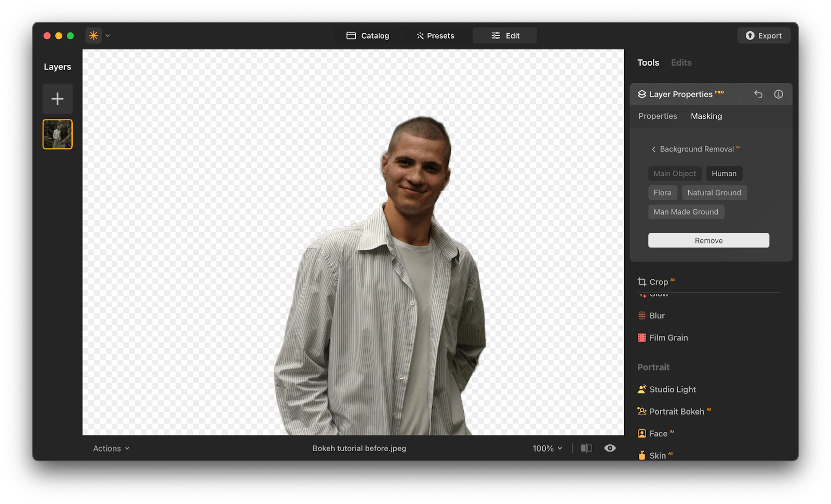Viewport: 831px width, 504px height.
Task: Switch to the Masking tab
Action: 706,116
